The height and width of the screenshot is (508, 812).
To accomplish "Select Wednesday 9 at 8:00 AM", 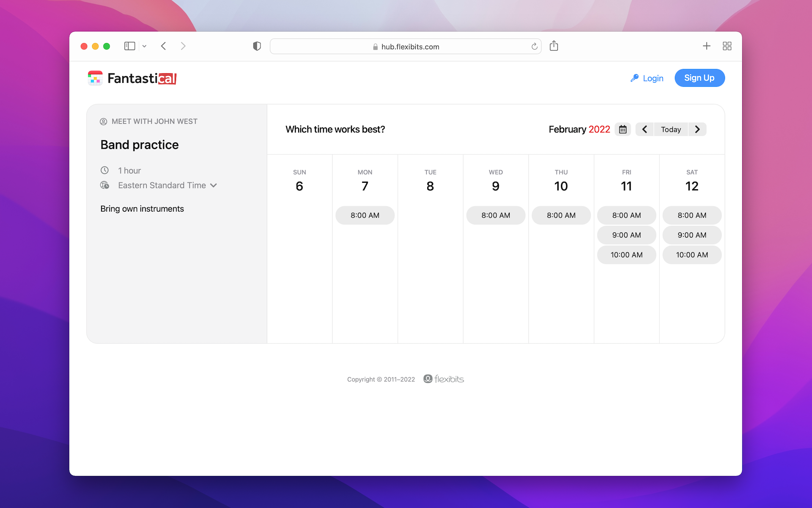I will 496,215.
